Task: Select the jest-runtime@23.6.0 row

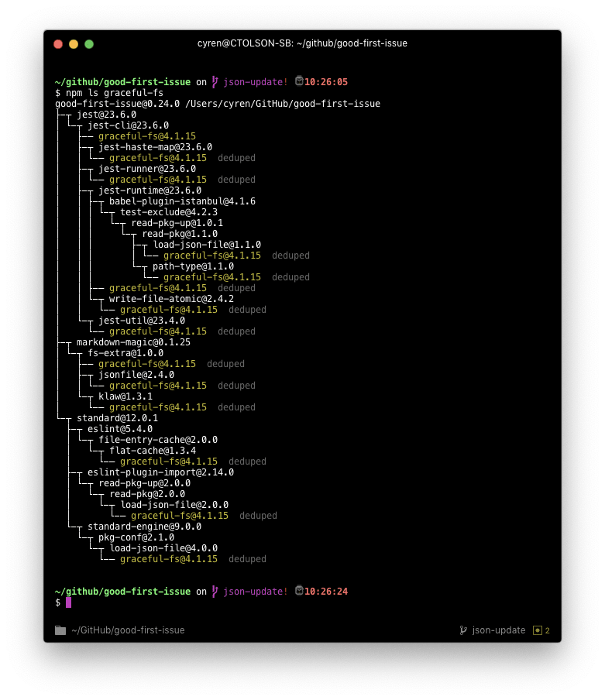Action: [x=150, y=190]
